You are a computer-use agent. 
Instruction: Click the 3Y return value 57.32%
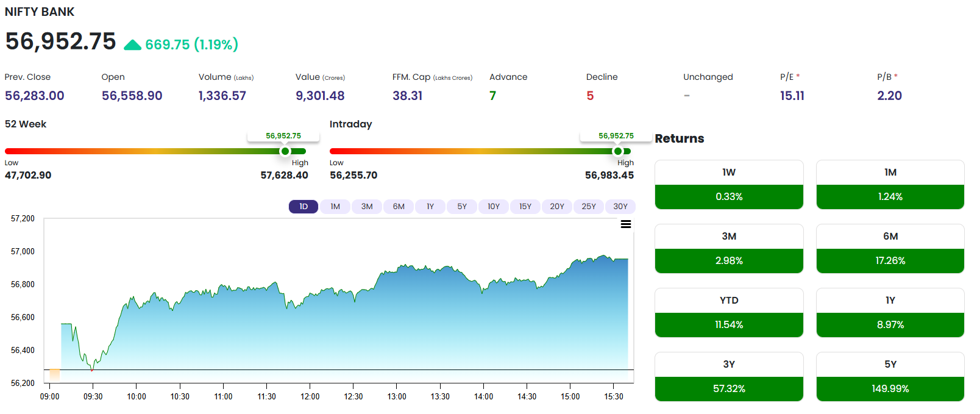tap(729, 388)
